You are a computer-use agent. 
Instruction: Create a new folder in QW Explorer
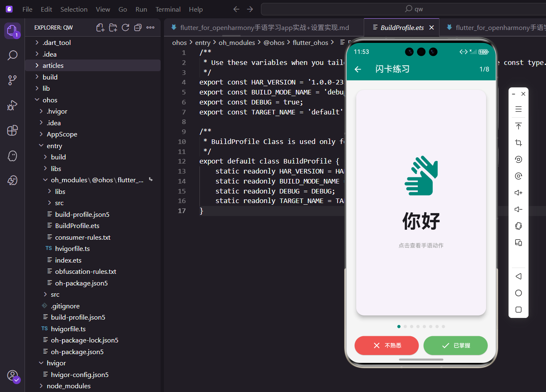point(113,27)
